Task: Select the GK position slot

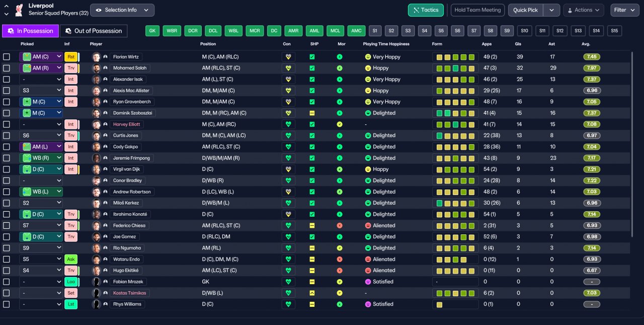Action: point(152,31)
